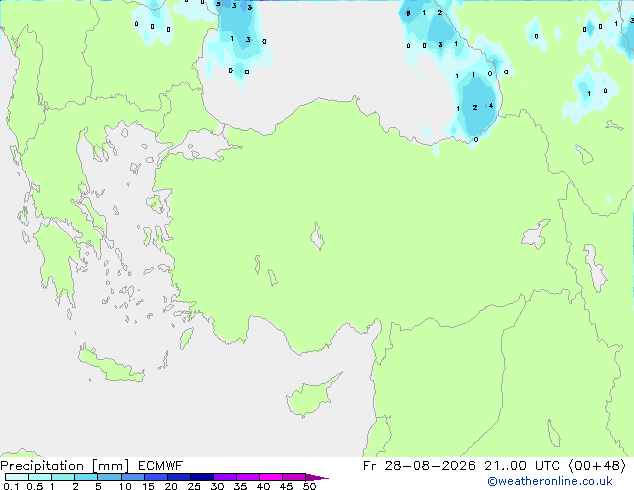Select the 30–35 mm purple legend swatch
This screenshot has width=634, height=490.
coord(224,477)
